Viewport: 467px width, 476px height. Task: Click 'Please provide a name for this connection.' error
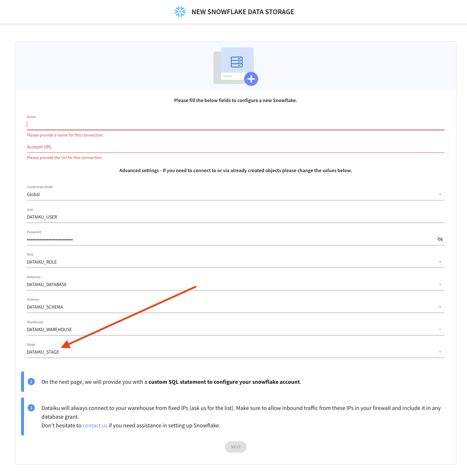[x=65, y=135]
